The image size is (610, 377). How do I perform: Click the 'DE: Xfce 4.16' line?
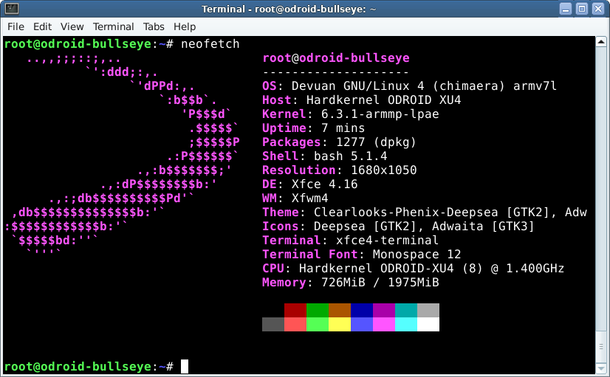[310, 184]
